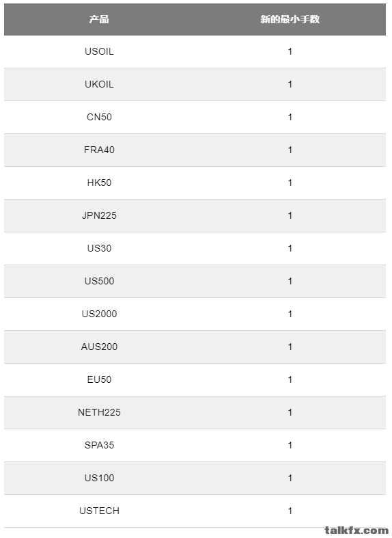Click the USTECH product name
This screenshot has width=392, height=538.
(99, 511)
